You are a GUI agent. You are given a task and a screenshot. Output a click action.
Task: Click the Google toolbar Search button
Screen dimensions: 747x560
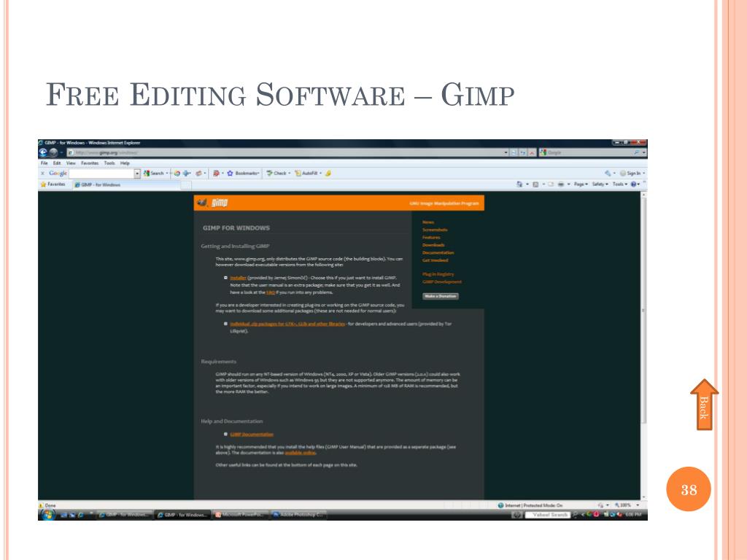(153, 174)
